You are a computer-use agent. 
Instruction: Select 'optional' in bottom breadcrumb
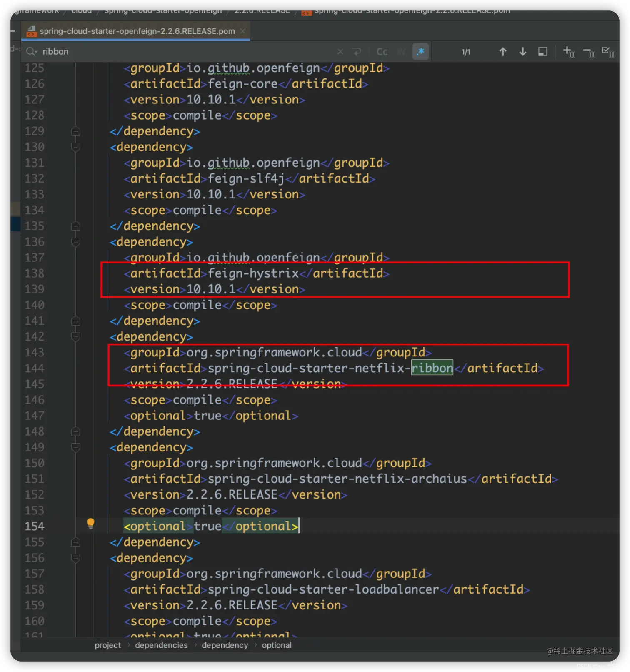pos(277,645)
